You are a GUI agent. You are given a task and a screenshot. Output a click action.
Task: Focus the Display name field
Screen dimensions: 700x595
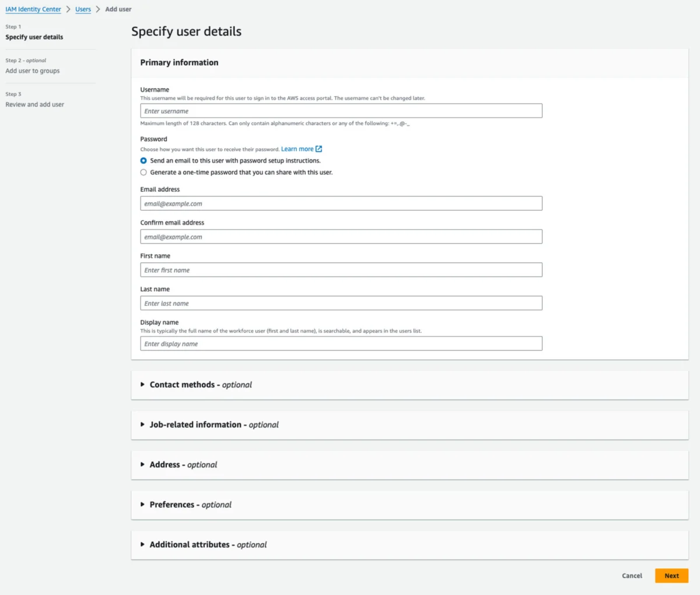pos(341,344)
